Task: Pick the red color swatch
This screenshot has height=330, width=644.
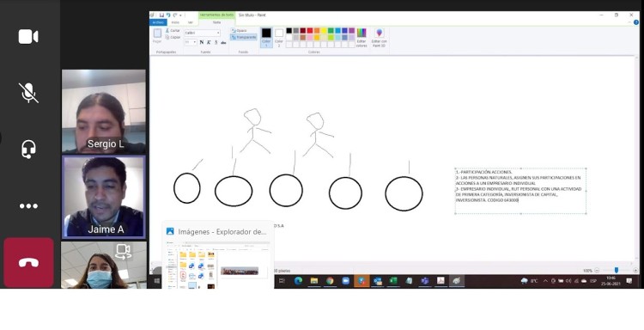Action: click(310, 30)
